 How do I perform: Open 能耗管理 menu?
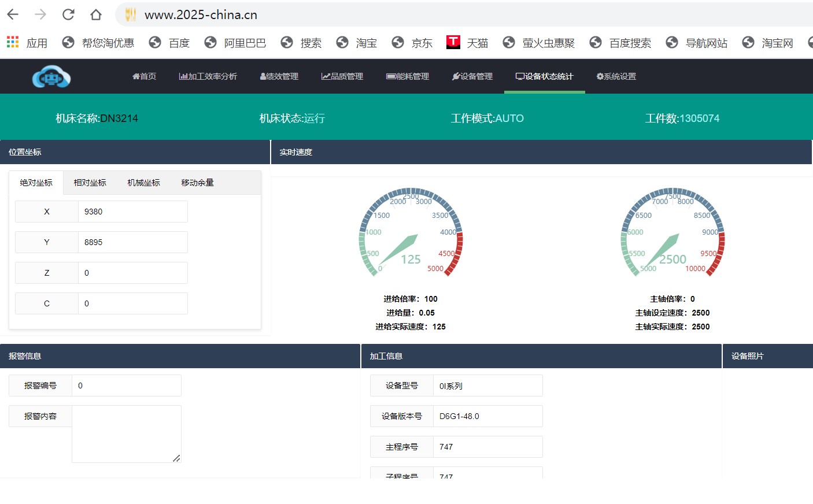pyautogui.click(x=408, y=76)
